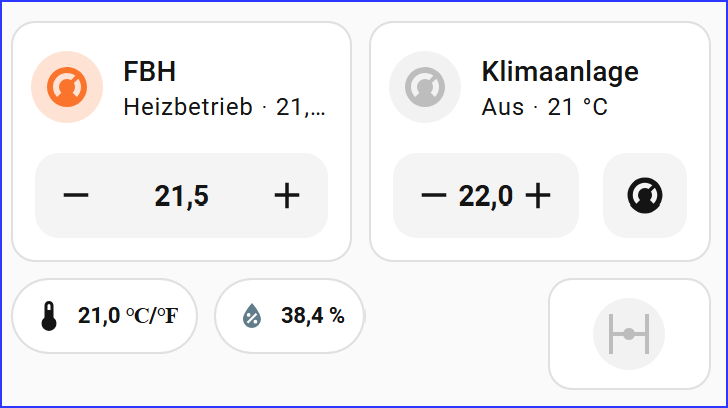Screen dimensions: 728x408
Task: Open the Klimaanlage card title
Action: (559, 72)
